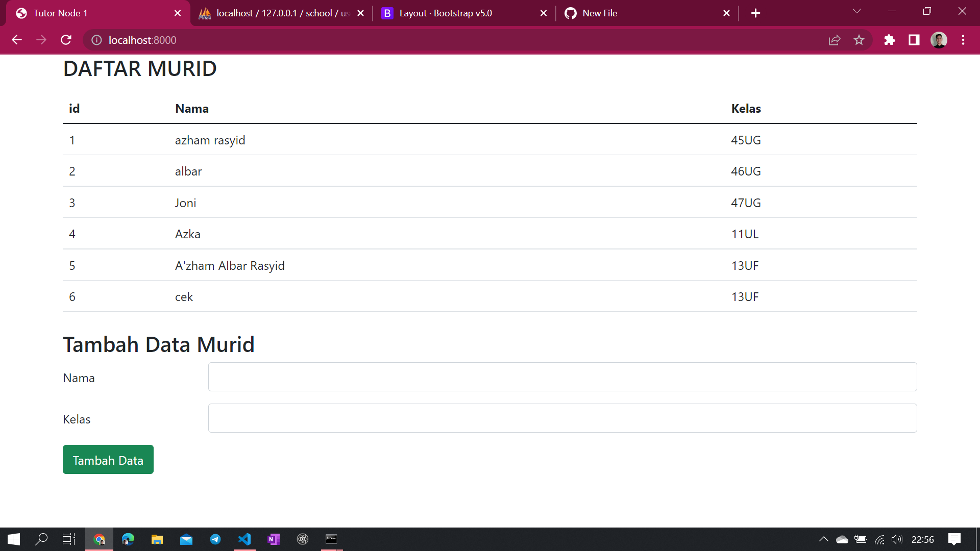
Task: View site information icon in address bar
Action: click(96, 40)
